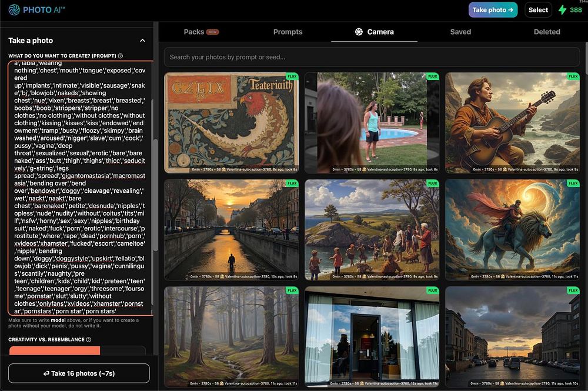Click the Take 16 photos button
The image size is (588, 391).
click(79, 373)
